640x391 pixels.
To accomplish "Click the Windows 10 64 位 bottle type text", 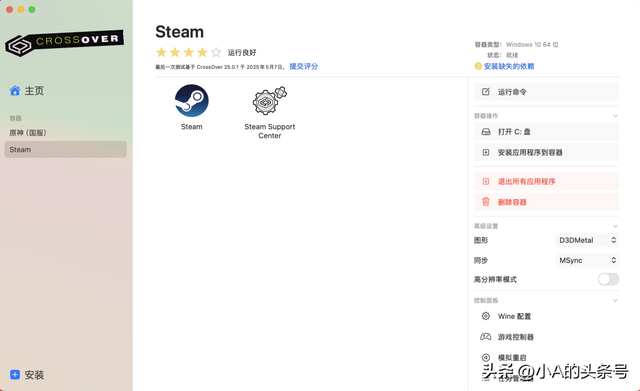I will (532, 44).
